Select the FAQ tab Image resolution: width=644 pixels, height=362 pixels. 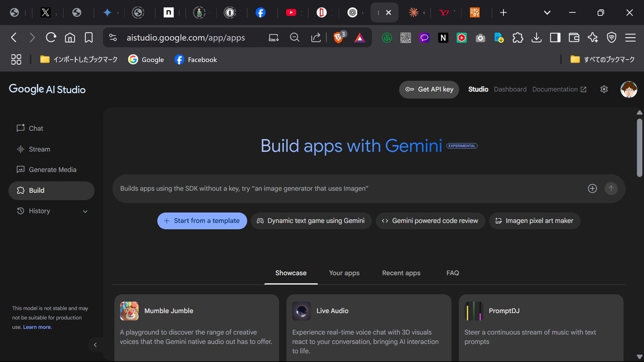453,273
